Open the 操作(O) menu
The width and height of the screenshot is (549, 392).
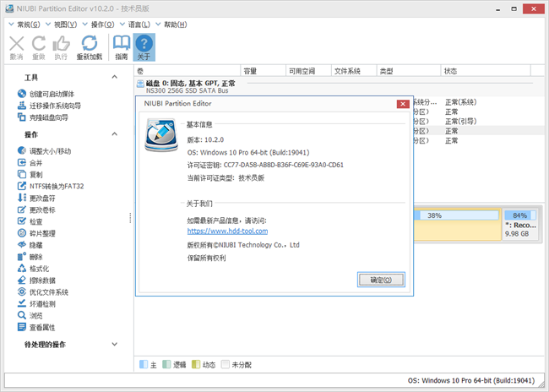98,24
